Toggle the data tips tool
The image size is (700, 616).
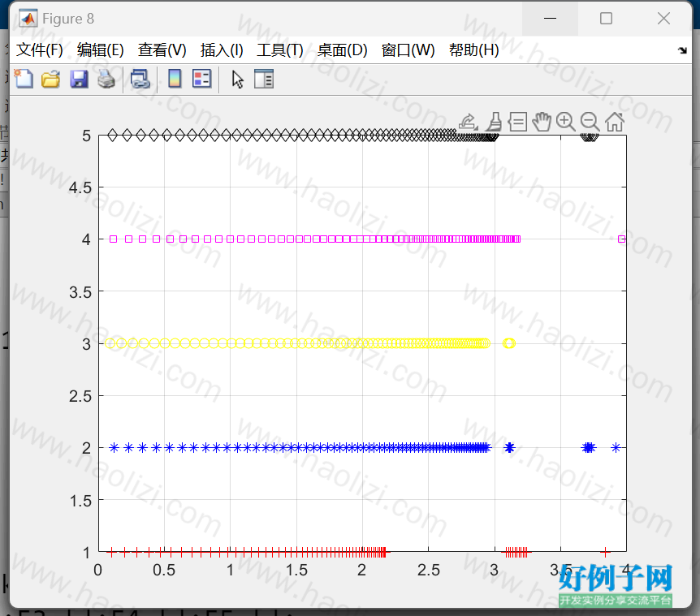pos(518,122)
